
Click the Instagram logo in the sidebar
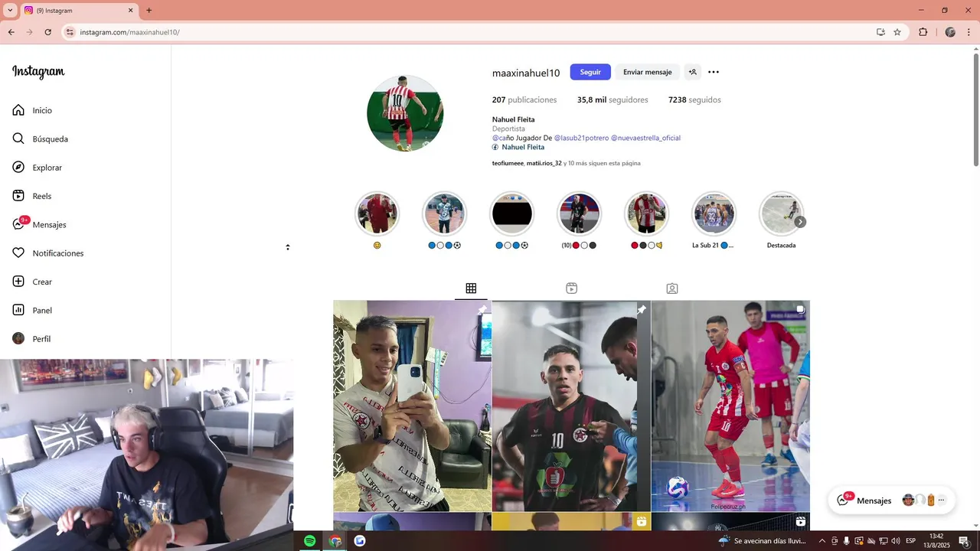pyautogui.click(x=38, y=72)
